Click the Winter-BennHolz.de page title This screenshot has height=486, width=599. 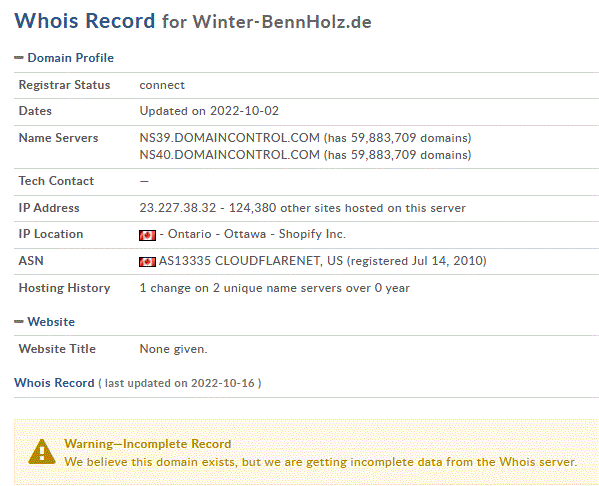click(282, 22)
